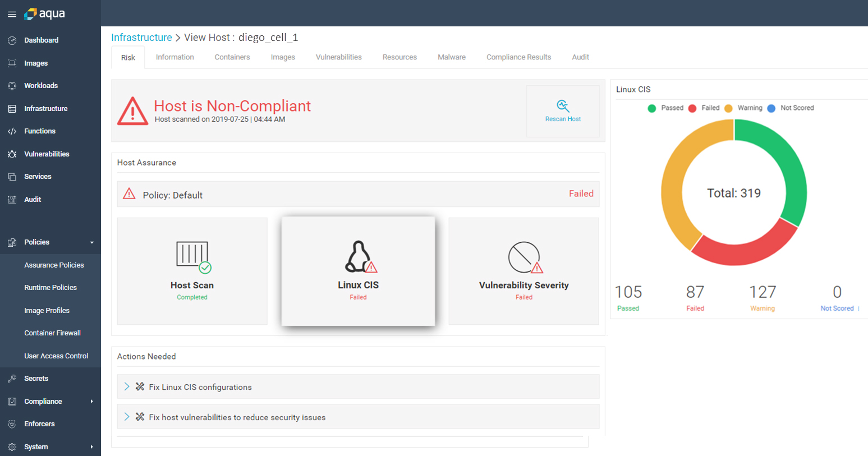868x456 pixels.
Task: Expand Fix Linux CIS configurations chevron
Action: point(127,386)
